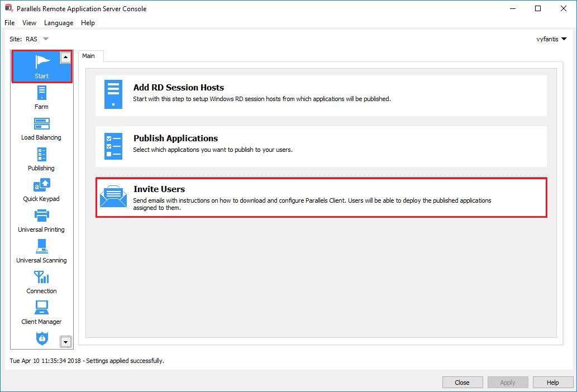Open the Farm section
The width and height of the screenshot is (577, 392).
tap(41, 97)
